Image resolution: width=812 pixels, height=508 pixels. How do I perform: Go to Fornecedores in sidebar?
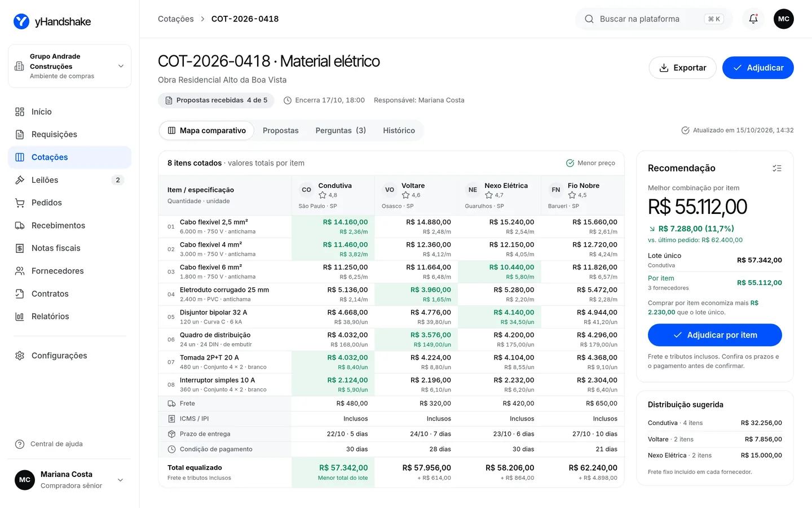click(70, 271)
